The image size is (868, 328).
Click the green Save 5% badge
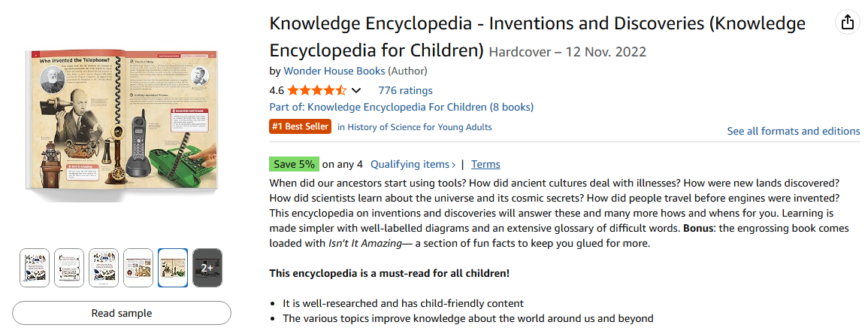(294, 164)
